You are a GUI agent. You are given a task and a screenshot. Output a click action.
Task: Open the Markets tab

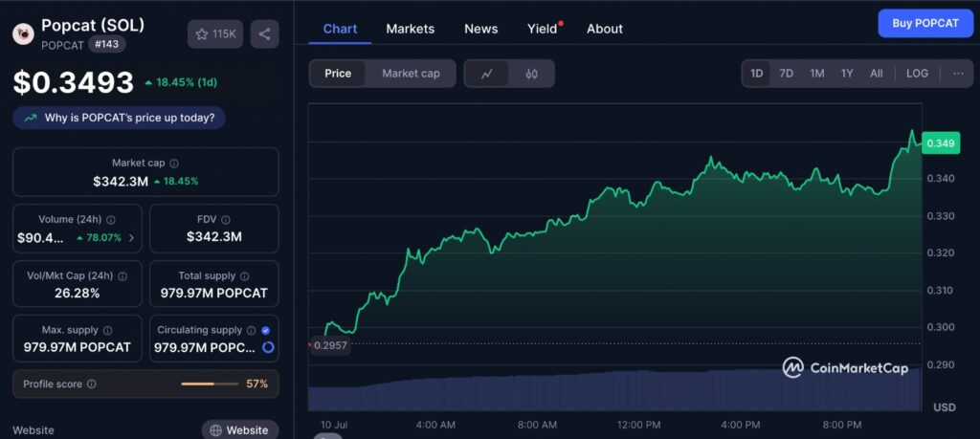(410, 29)
